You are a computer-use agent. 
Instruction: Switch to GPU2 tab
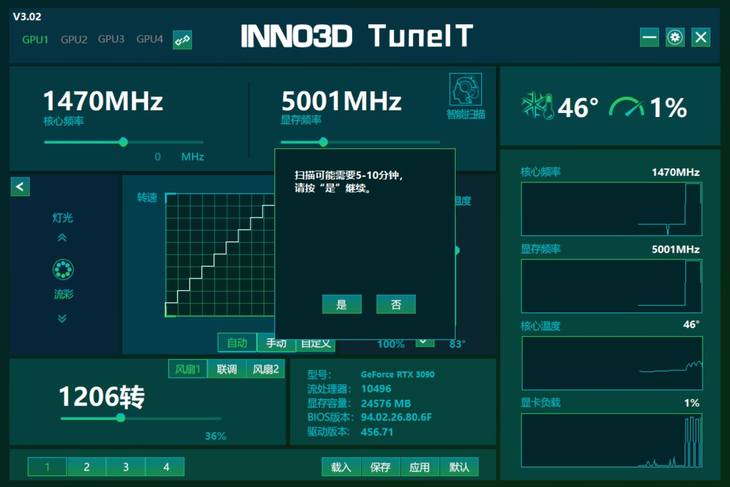(x=74, y=40)
